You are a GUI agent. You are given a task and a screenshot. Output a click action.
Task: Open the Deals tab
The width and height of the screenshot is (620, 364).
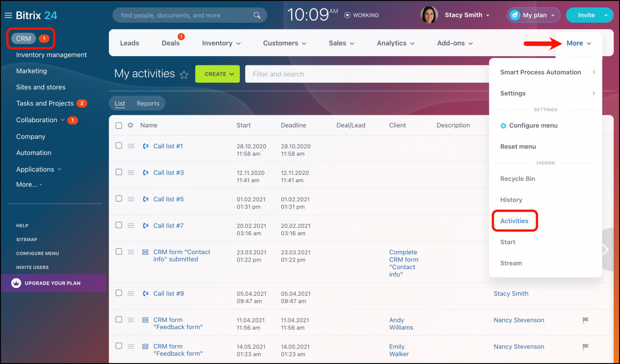click(x=170, y=43)
